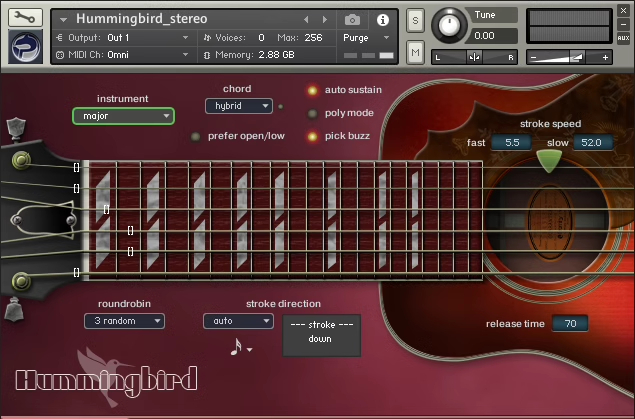Toggle the small LED next to chord dropdown
Viewport: 635px width, 419px height.
[x=280, y=107]
